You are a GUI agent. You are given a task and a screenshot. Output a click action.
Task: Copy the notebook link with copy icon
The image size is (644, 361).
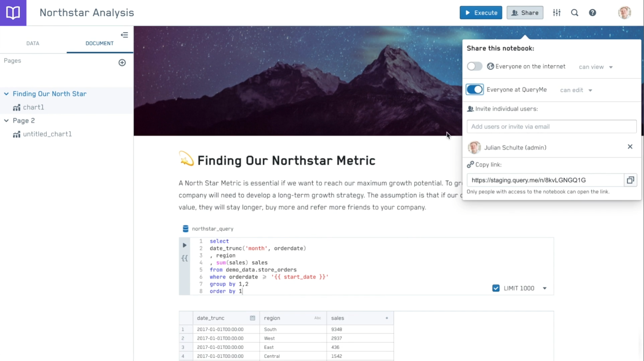pos(630,180)
